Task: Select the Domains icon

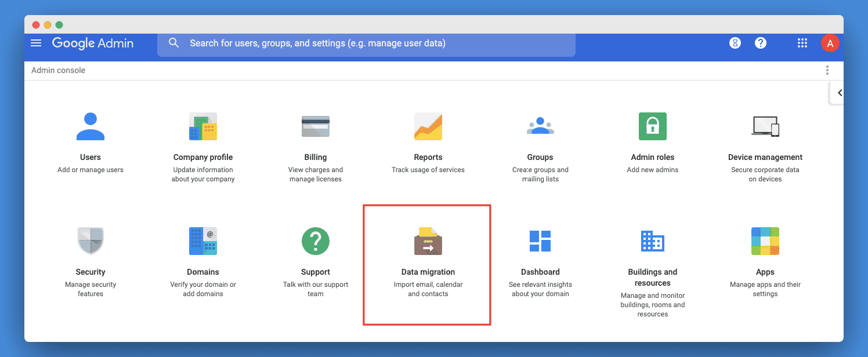Action: tap(202, 241)
